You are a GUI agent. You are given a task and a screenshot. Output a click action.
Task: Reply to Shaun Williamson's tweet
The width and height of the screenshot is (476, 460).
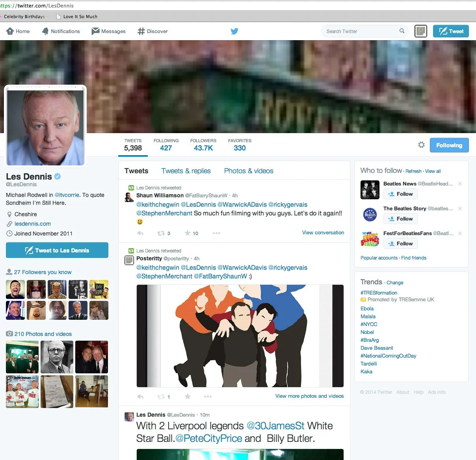[140, 233]
